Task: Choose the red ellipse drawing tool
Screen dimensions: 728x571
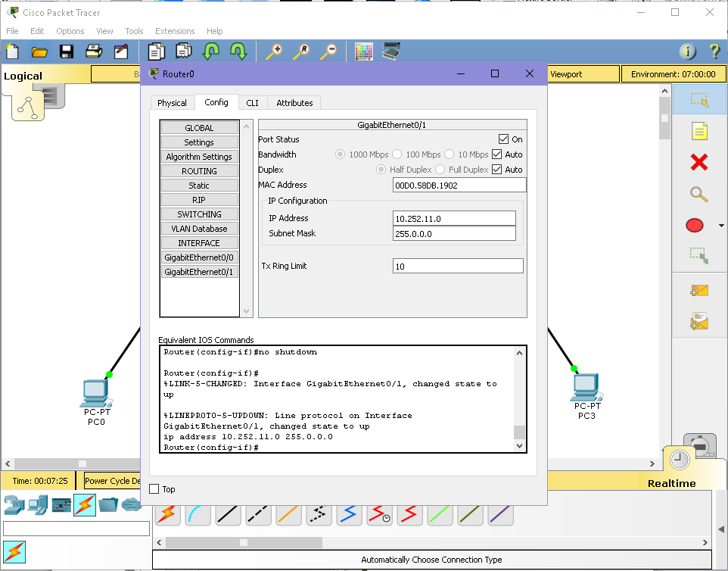Action: click(x=695, y=226)
